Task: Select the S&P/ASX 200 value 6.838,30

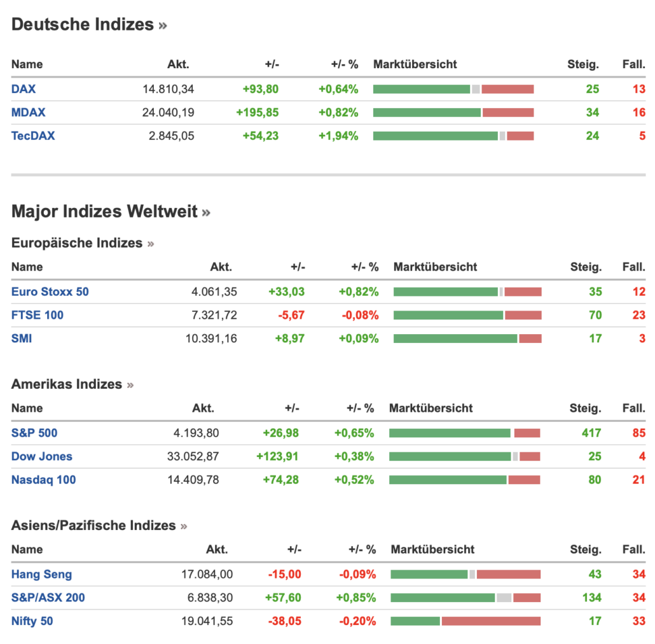Action: click(210, 598)
